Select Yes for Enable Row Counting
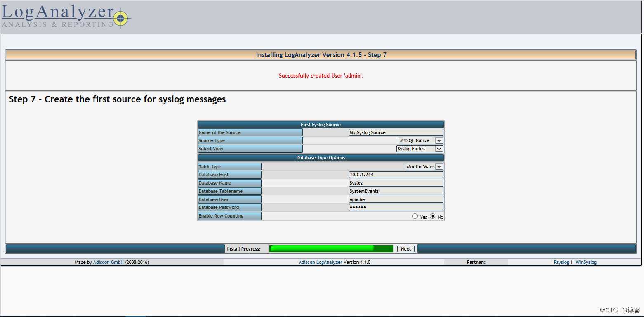 [x=415, y=216]
